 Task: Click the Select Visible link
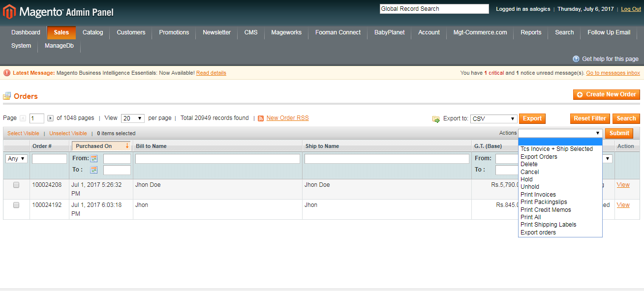[x=23, y=133]
